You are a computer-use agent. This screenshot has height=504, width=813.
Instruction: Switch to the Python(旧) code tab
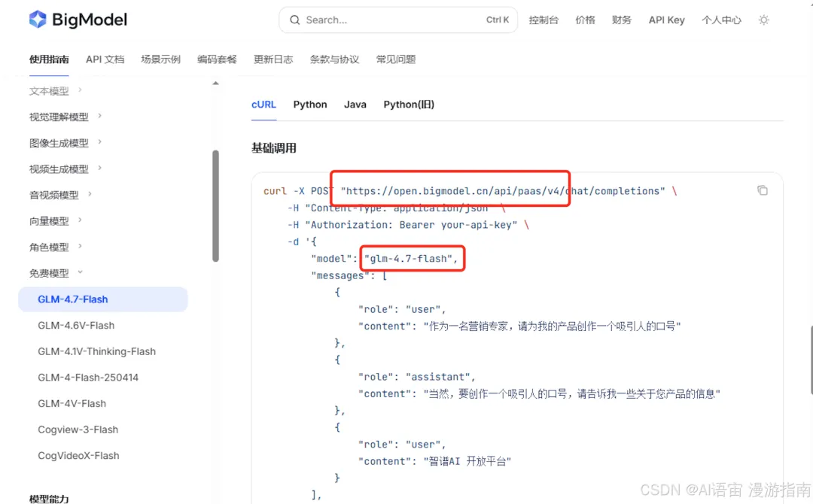click(x=409, y=105)
